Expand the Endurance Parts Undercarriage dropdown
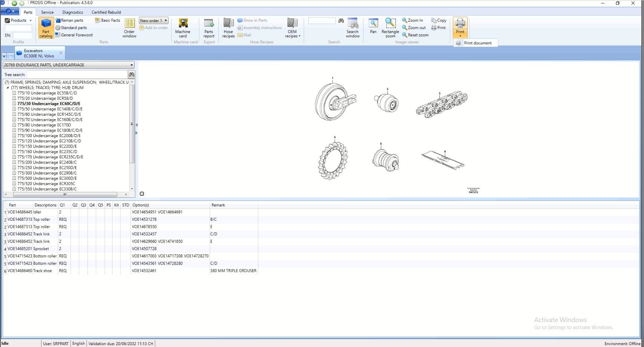The height and width of the screenshot is (347, 644). coord(132,65)
